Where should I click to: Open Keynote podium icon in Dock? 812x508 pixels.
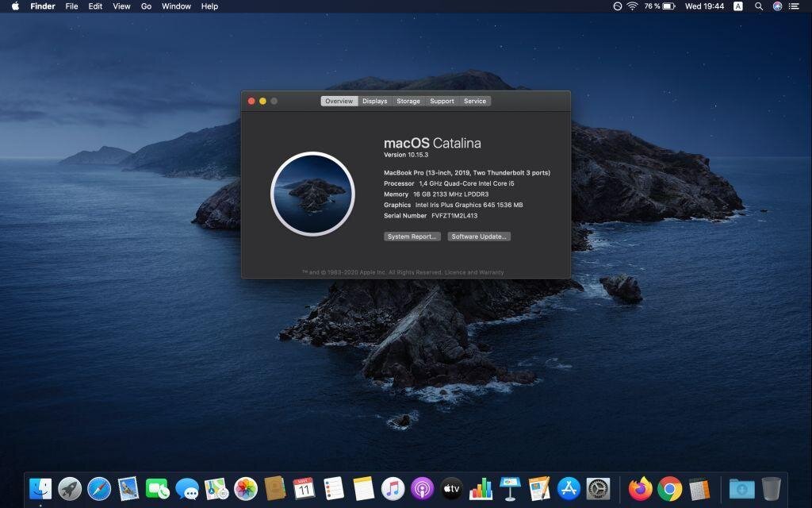(x=510, y=489)
